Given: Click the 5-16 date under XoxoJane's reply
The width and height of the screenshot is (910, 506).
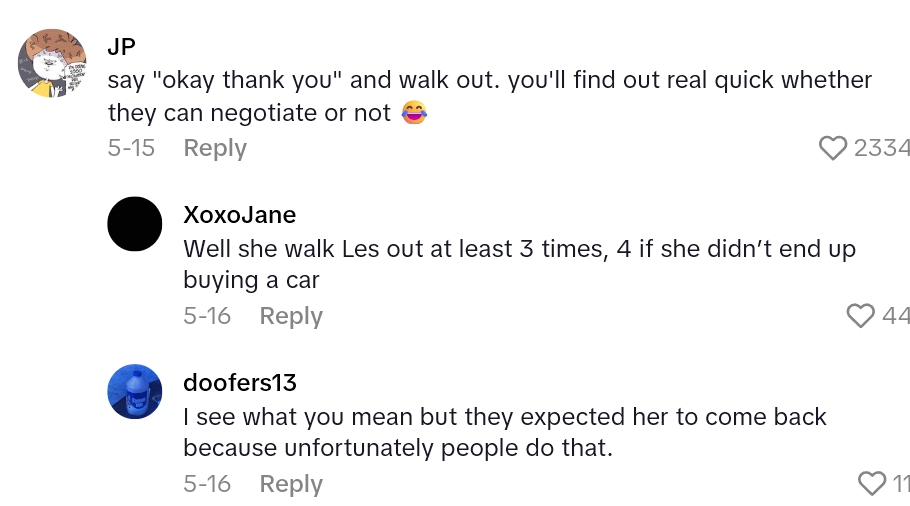Looking at the screenshot, I should (x=207, y=316).
